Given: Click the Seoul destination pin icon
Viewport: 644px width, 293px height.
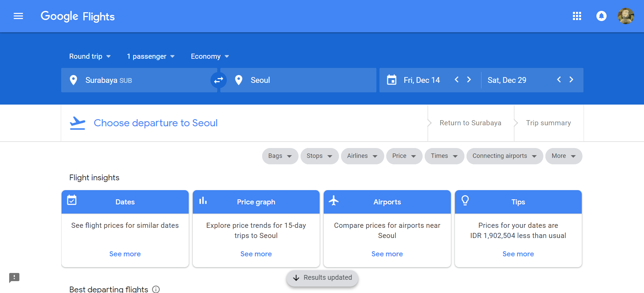Looking at the screenshot, I should click(239, 80).
